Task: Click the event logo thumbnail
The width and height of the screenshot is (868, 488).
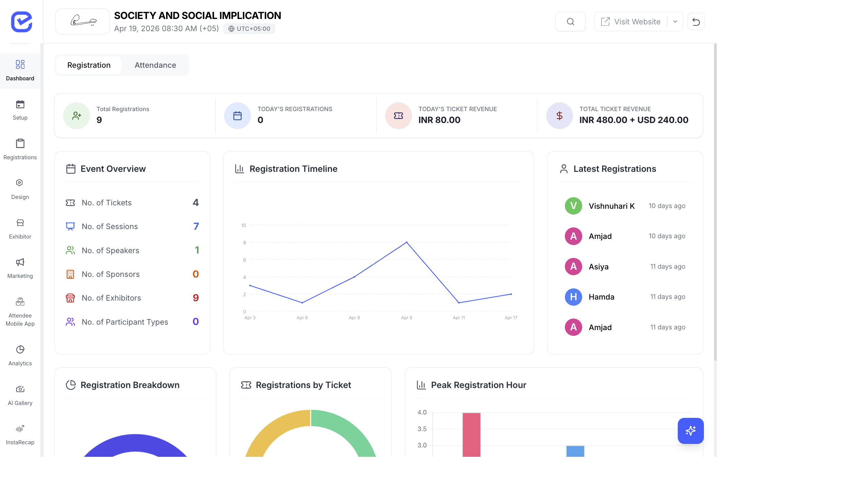Action: pyautogui.click(x=82, y=21)
